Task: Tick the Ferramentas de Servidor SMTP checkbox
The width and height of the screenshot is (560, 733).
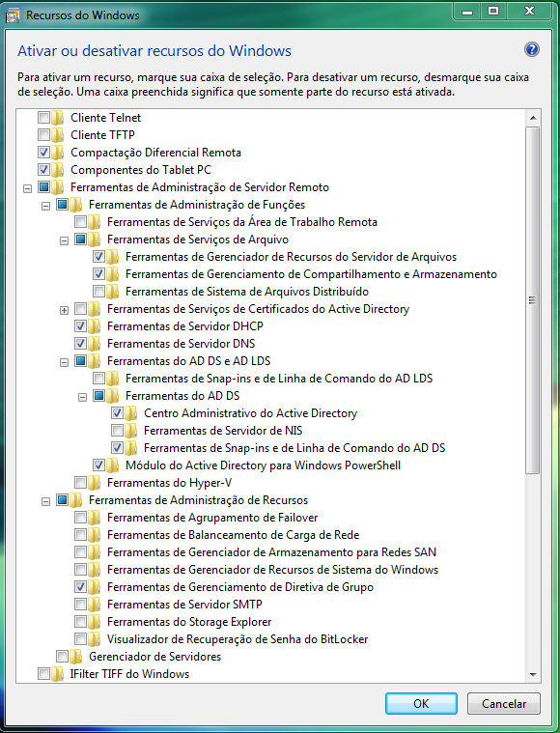Action: [x=80, y=604]
